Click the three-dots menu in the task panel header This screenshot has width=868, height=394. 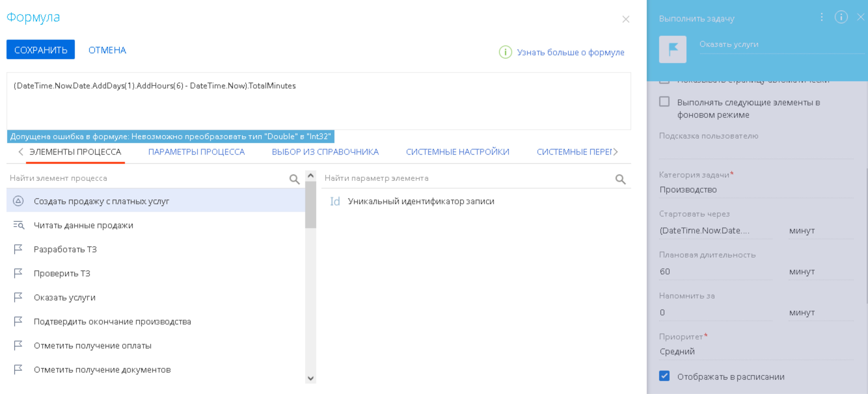pyautogui.click(x=821, y=17)
